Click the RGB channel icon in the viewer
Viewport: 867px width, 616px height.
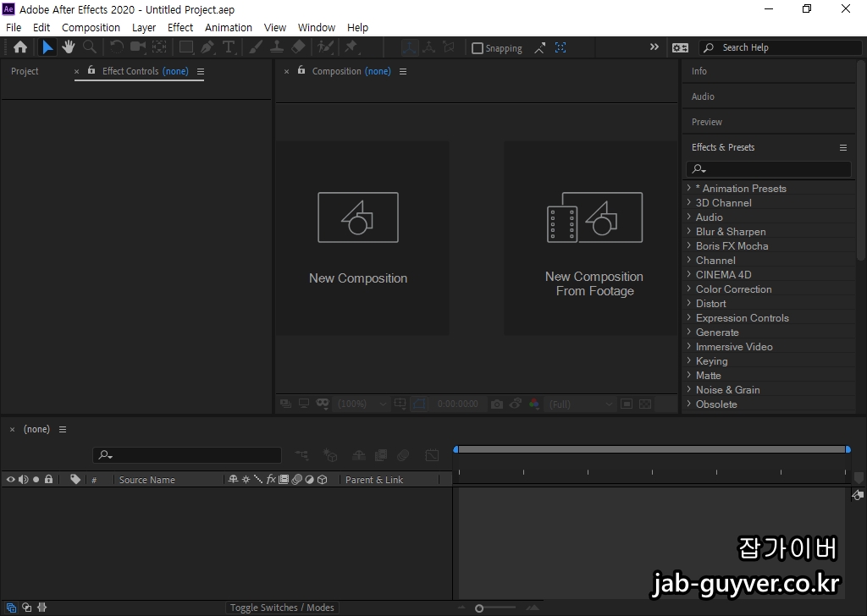534,404
